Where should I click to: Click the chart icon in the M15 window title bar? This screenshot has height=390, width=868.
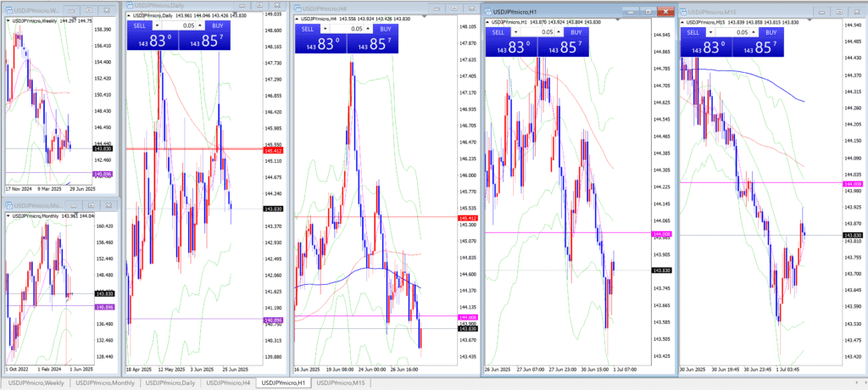(685, 11)
